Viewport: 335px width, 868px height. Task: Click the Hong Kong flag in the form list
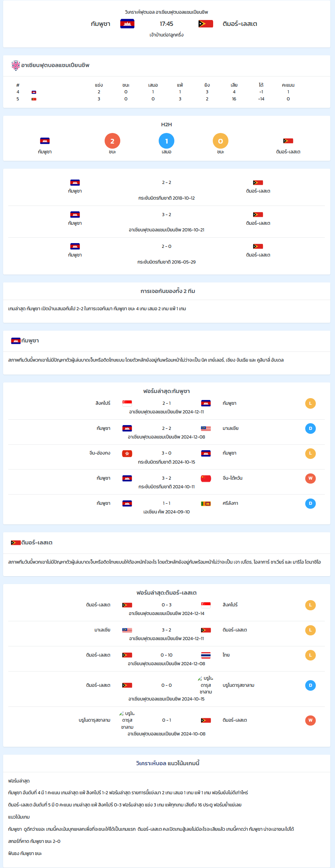(127, 453)
